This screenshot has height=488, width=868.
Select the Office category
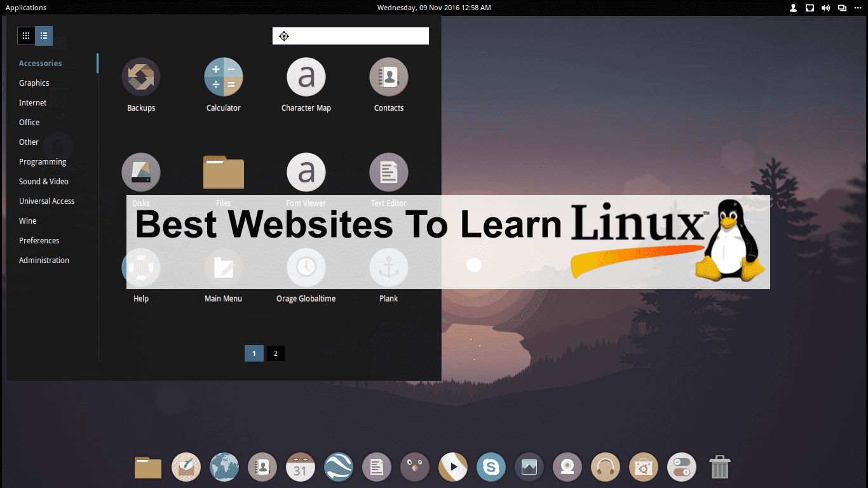coord(29,123)
